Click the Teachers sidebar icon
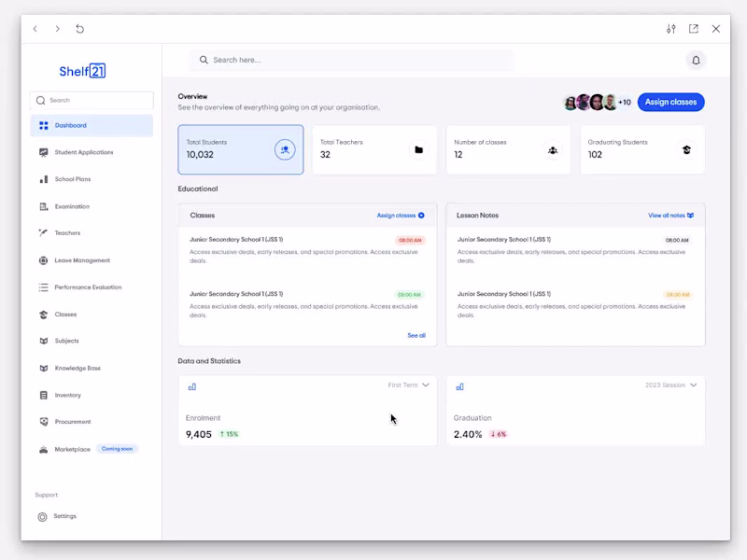The width and height of the screenshot is (747, 560). tap(43, 232)
